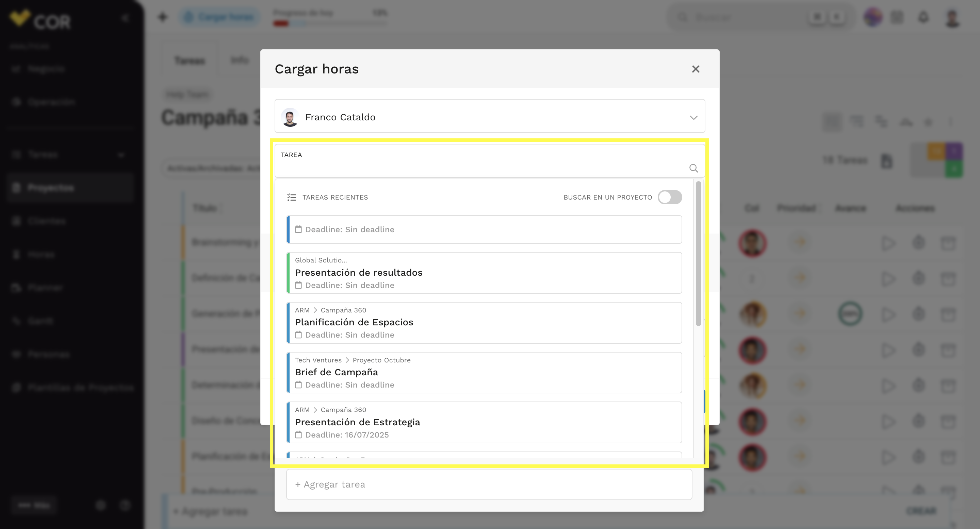Click the COR logo in the sidebar
This screenshot has height=529, width=980.
point(40,19)
